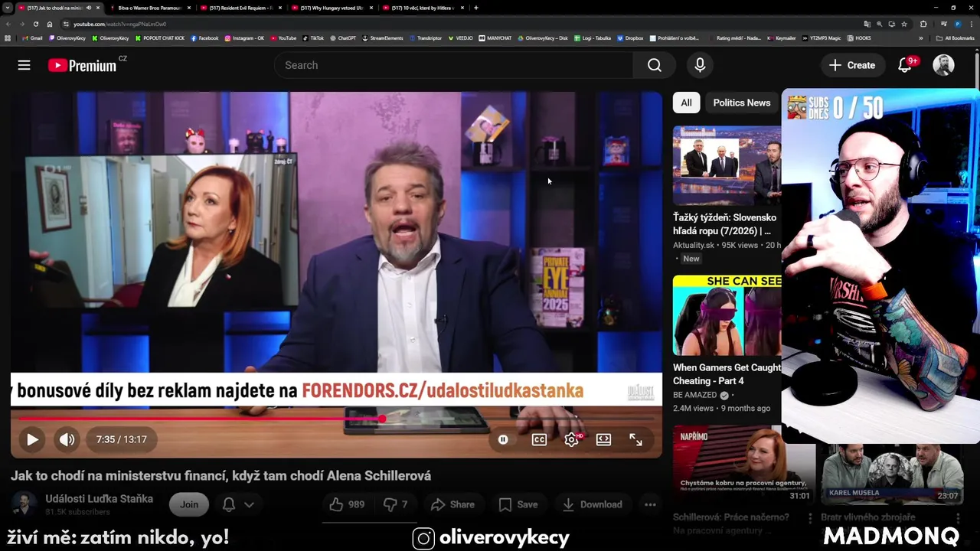Open the Chrome profile icon
This screenshot has width=980, height=551.
pyautogui.click(x=957, y=24)
